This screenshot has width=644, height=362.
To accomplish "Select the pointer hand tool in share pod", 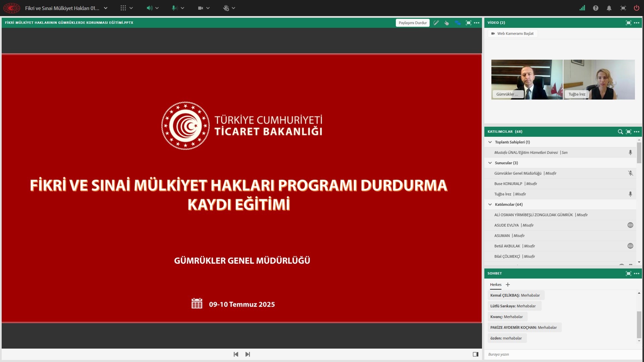I will point(447,23).
